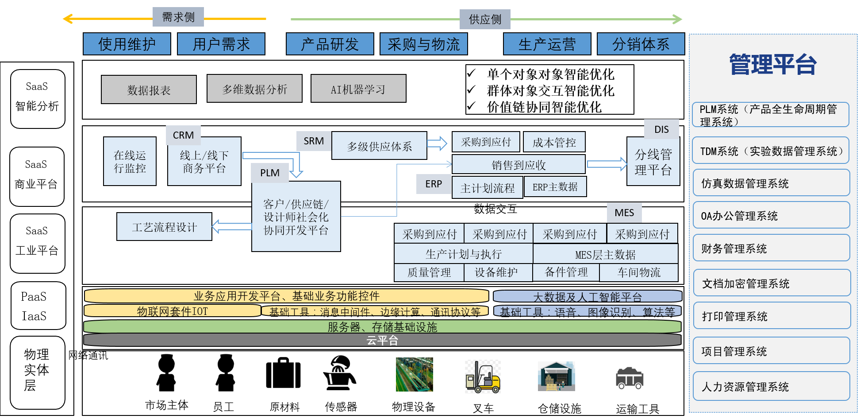Click the 叉车 forklift icon
Viewport: 868px width, 419px height.
click(x=483, y=376)
